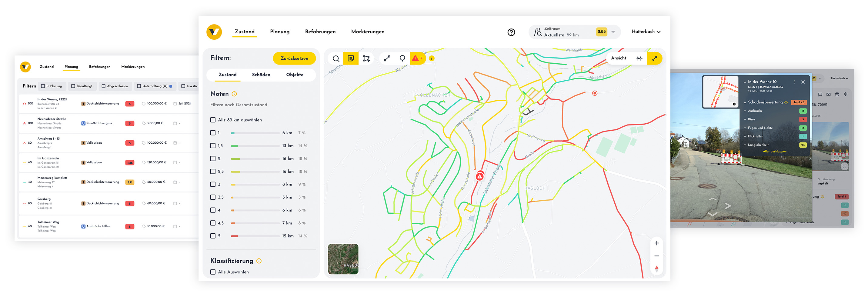868x297 pixels.
Task: Open info icon next to Klassifizierung heading
Action: coord(259,261)
